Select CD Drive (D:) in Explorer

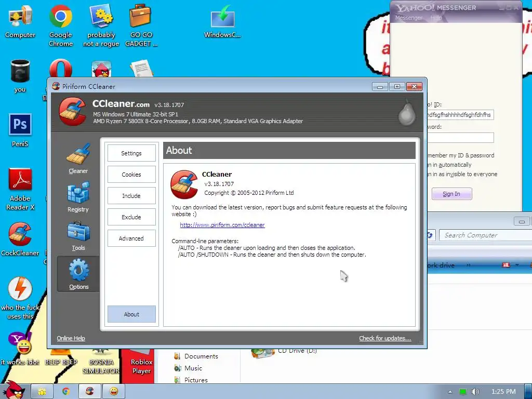pyautogui.click(x=284, y=352)
